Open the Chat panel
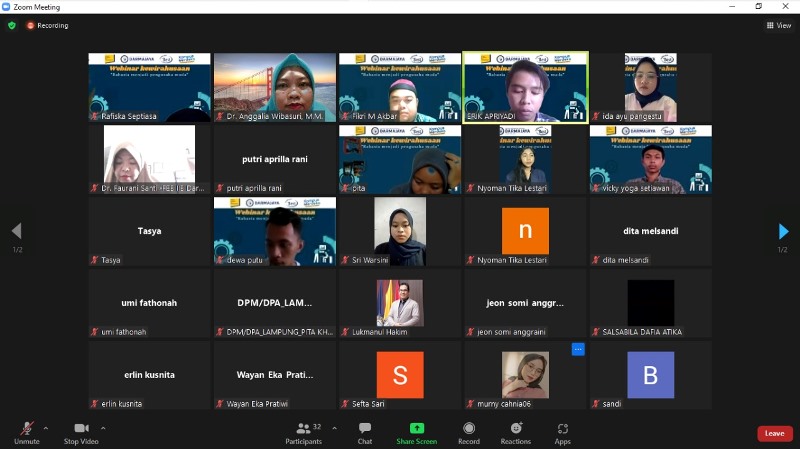 (x=365, y=433)
